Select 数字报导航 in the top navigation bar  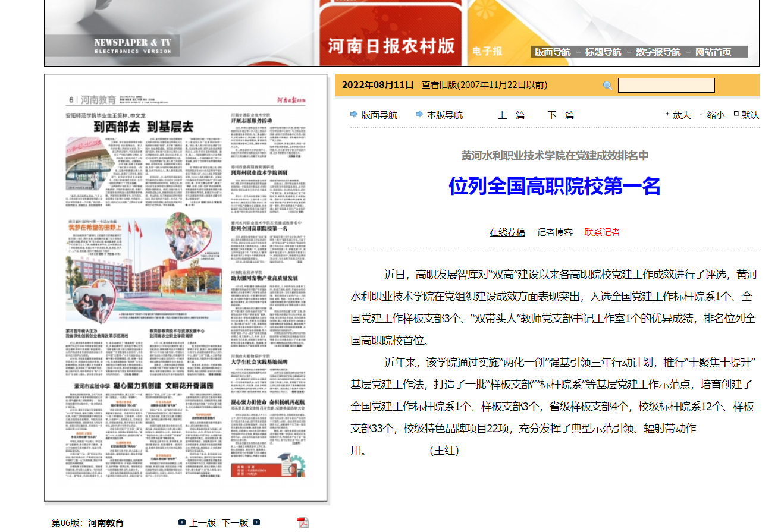658,52
